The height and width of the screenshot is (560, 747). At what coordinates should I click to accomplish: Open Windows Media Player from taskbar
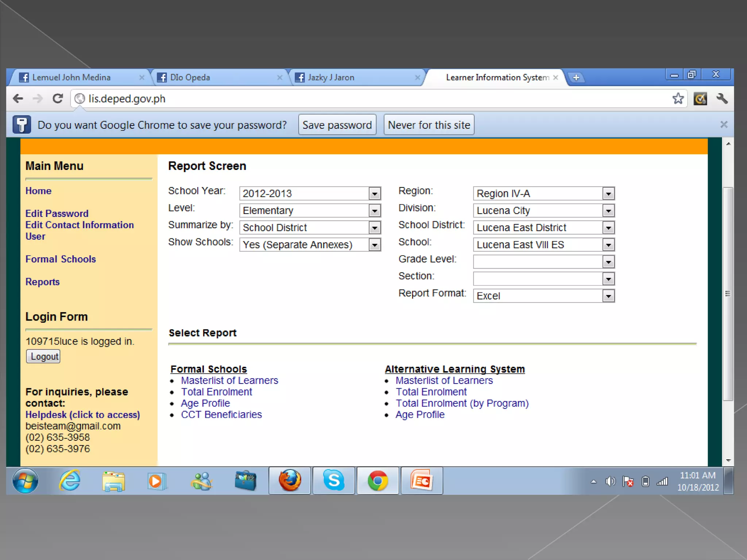tap(157, 481)
